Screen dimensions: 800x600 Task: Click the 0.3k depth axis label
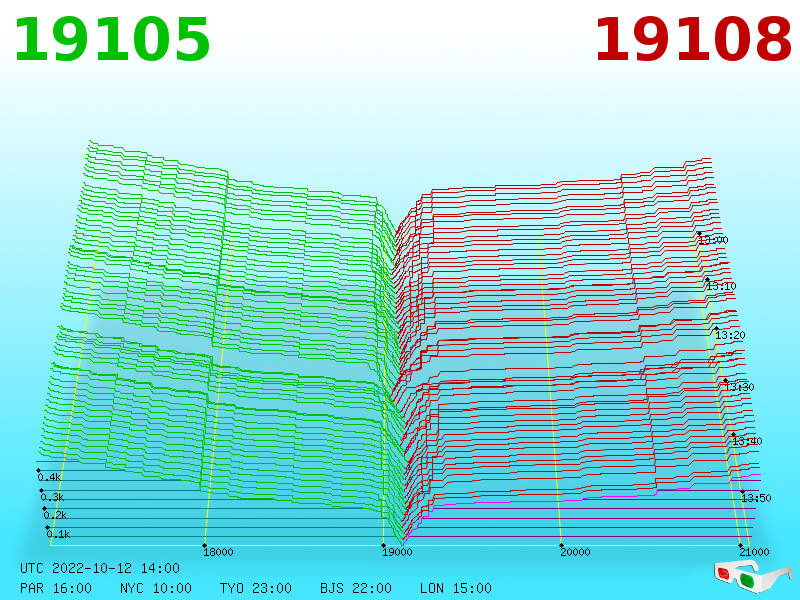(52, 497)
